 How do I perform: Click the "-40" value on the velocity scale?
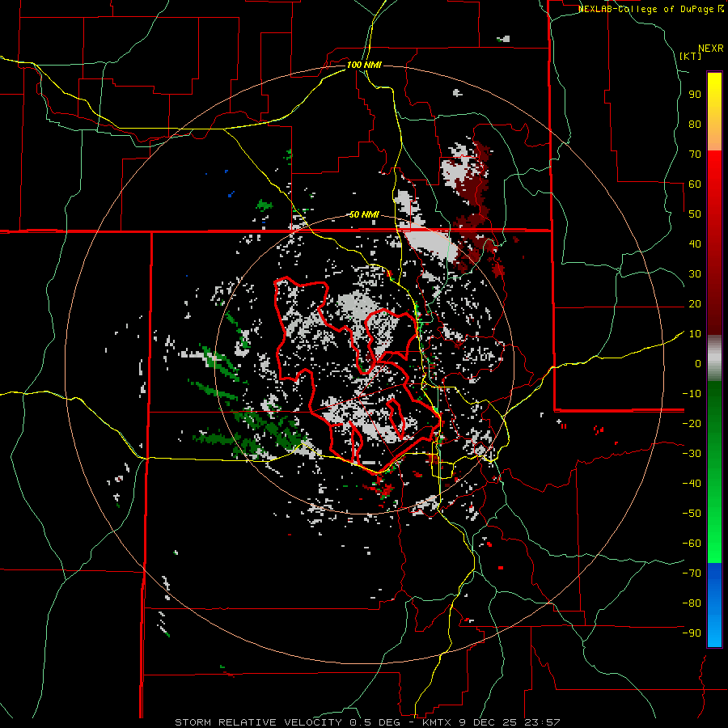coord(692,484)
